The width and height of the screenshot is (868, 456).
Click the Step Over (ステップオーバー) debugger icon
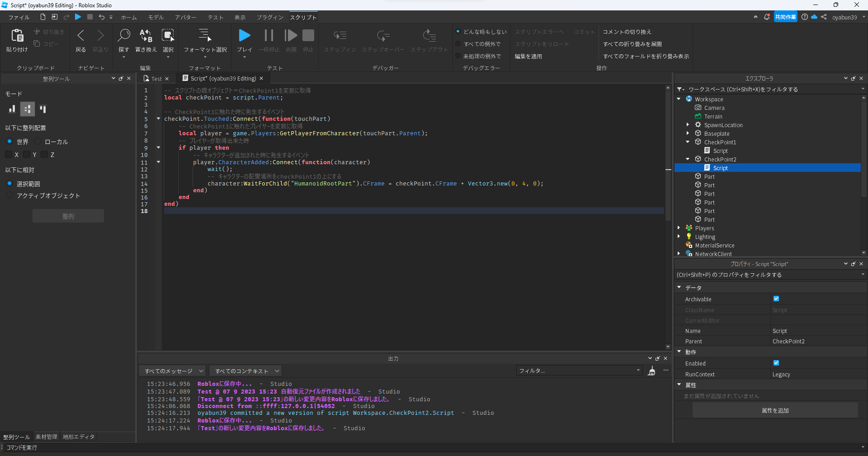tap(383, 35)
